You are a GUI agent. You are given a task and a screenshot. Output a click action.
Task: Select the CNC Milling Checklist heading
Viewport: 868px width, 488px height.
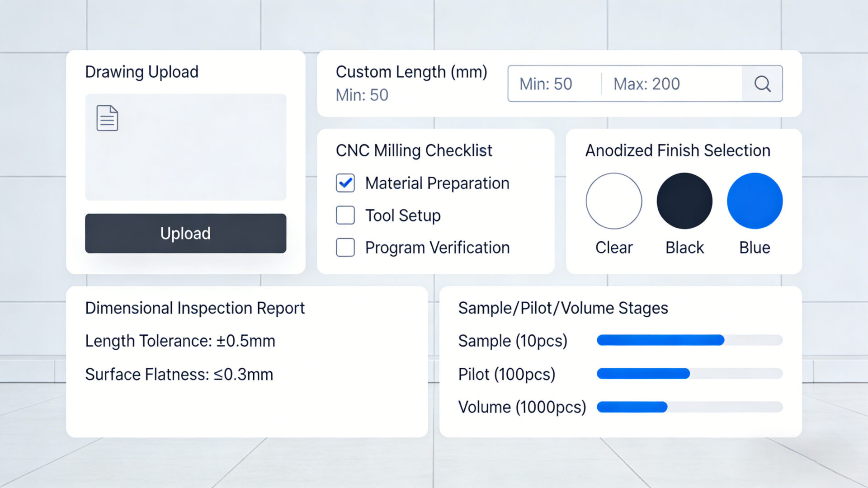414,150
